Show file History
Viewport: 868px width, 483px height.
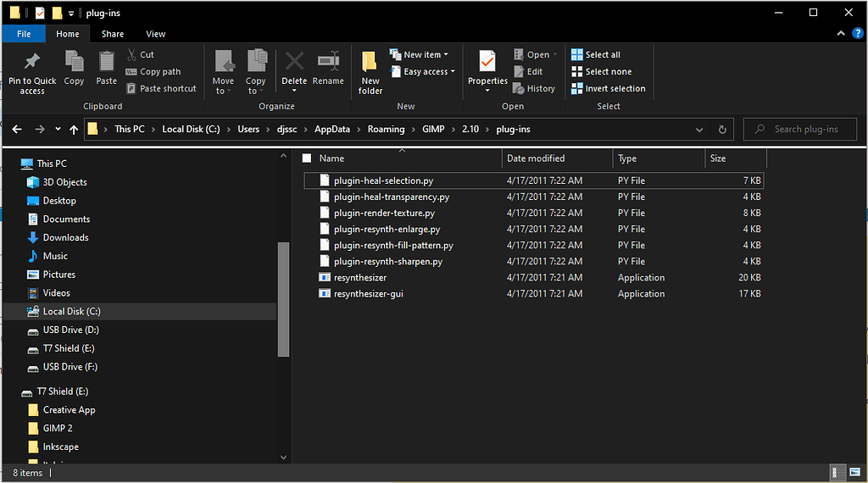pos(534,88)
